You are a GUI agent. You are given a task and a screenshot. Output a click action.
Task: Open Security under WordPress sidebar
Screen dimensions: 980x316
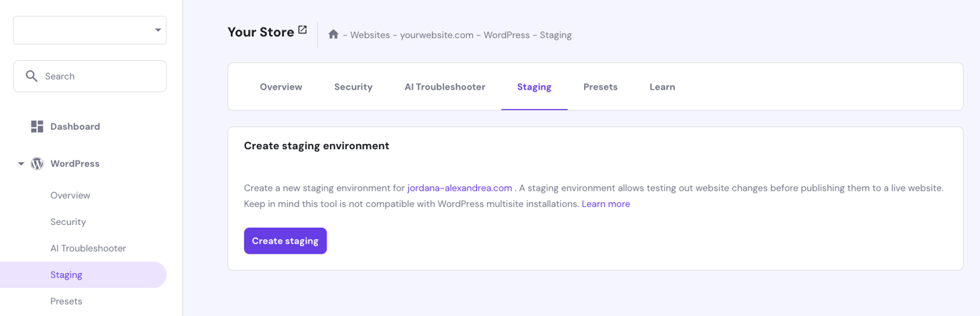[x=68, y=221]
